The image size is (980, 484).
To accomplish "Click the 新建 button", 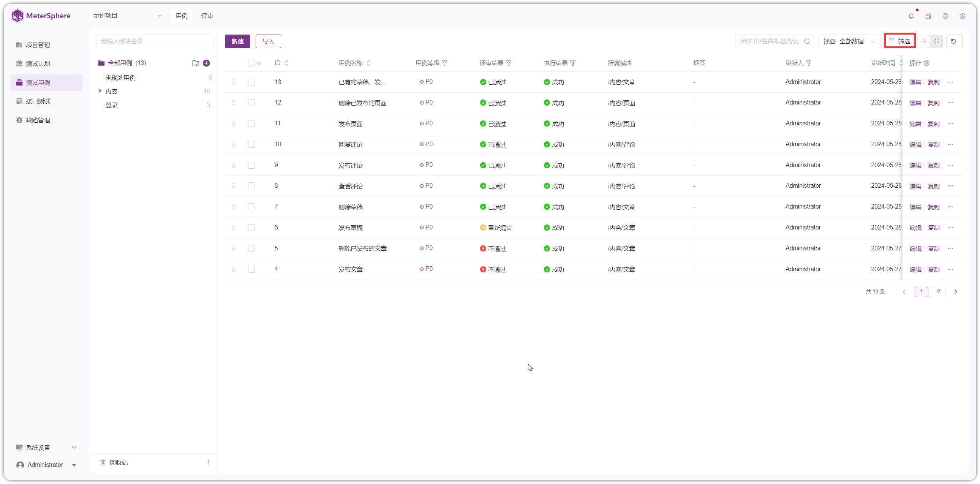I will click(237, 41).
